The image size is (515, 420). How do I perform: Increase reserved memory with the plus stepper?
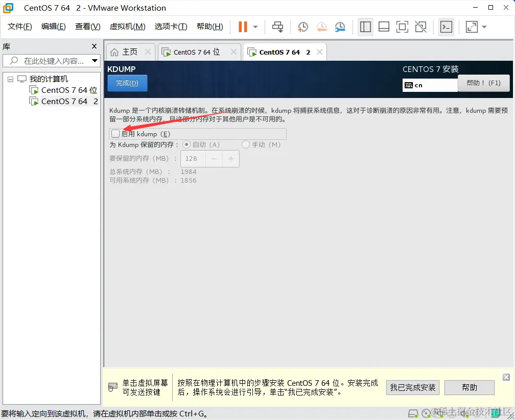click(230, 159)
